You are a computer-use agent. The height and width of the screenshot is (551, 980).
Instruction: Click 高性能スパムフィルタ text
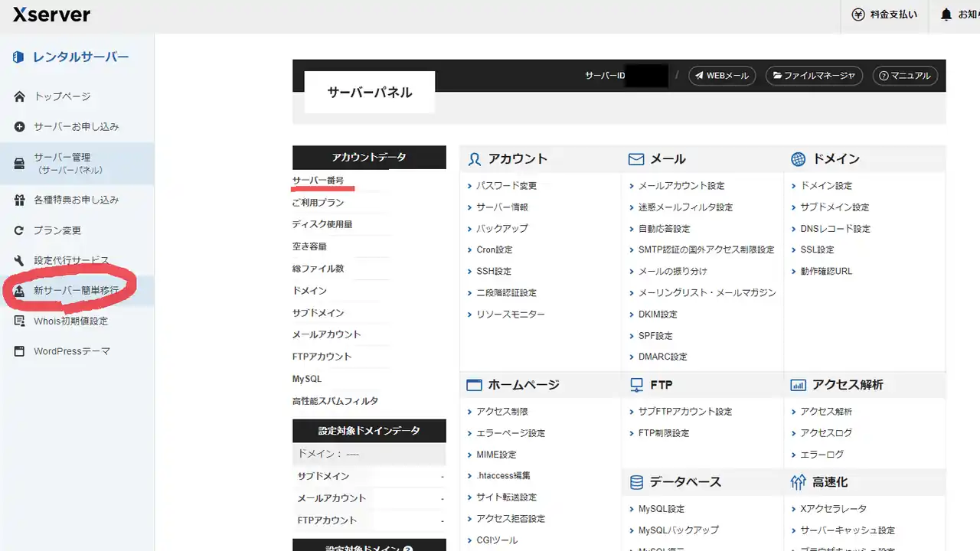335,401
